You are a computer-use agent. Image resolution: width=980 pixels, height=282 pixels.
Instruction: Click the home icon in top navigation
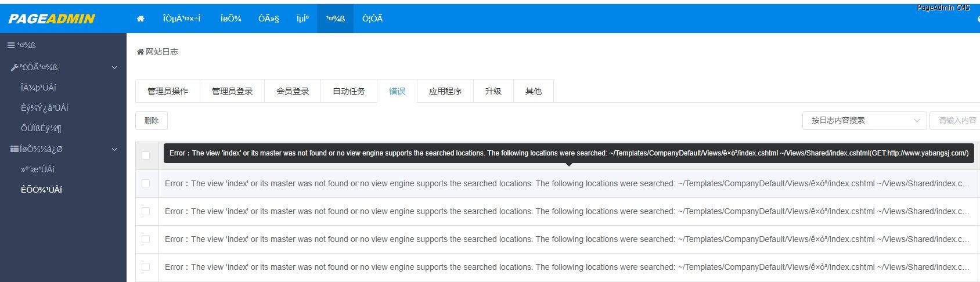(140, 19)
